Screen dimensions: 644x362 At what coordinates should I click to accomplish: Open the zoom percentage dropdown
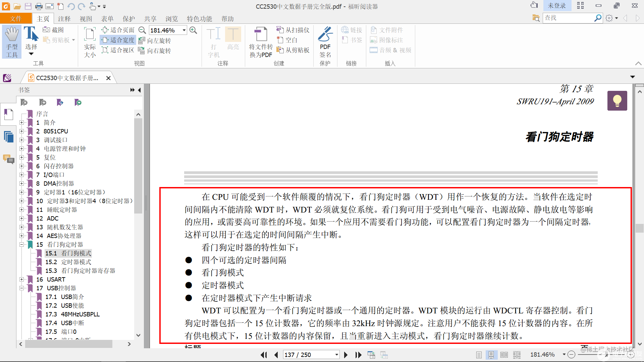click(184, 30)
